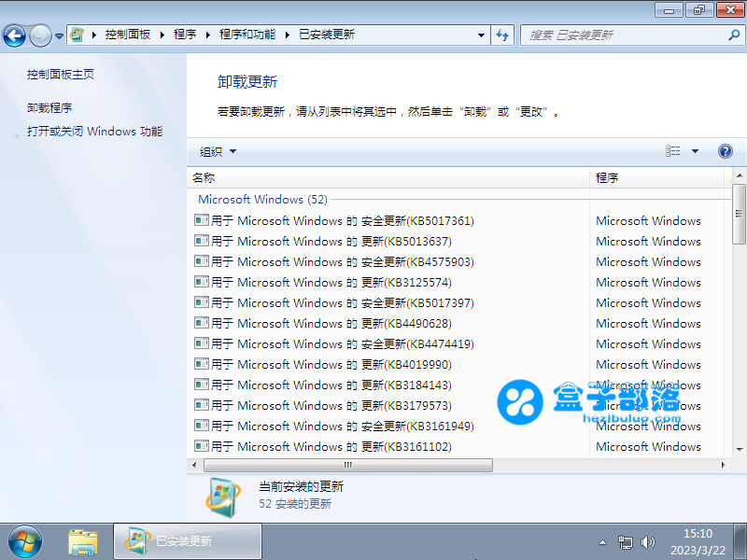Click the icon beside KB3179573

click(x=202, y=404)
